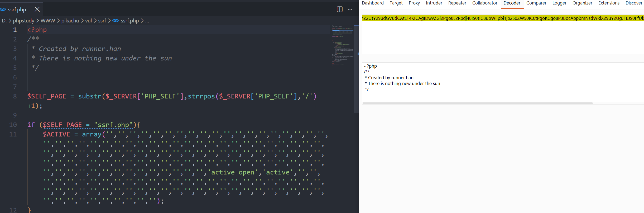The height and width of the screenshot is (213, 644).
Task: Select the ssrf.php editor tab
Action: point(21,10)
